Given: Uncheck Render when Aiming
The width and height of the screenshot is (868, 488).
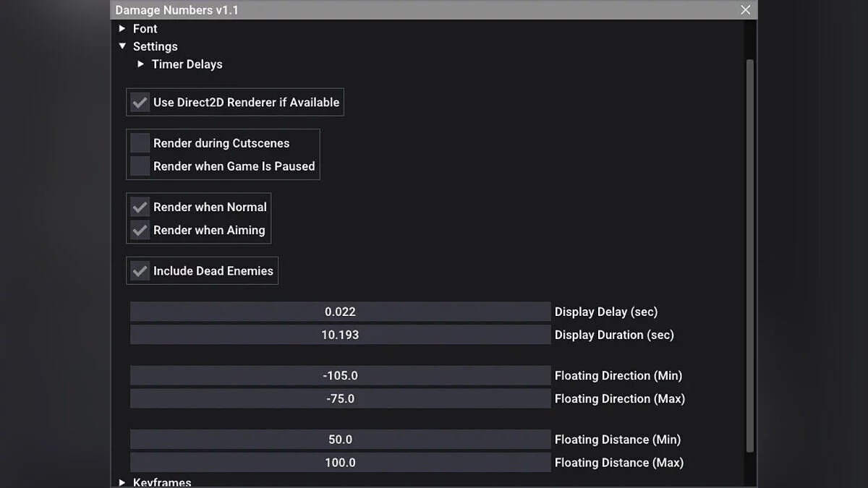Looking at the screenshot, I should (140, 231).
